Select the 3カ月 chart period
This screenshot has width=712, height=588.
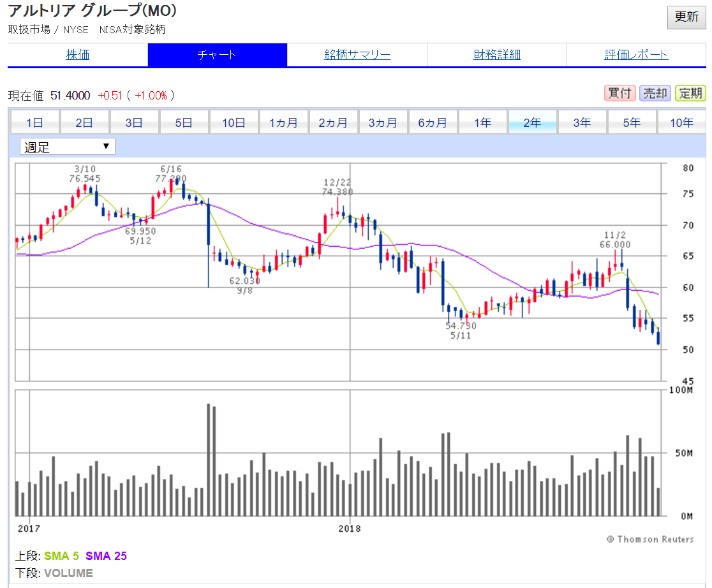tap(383, 122)
